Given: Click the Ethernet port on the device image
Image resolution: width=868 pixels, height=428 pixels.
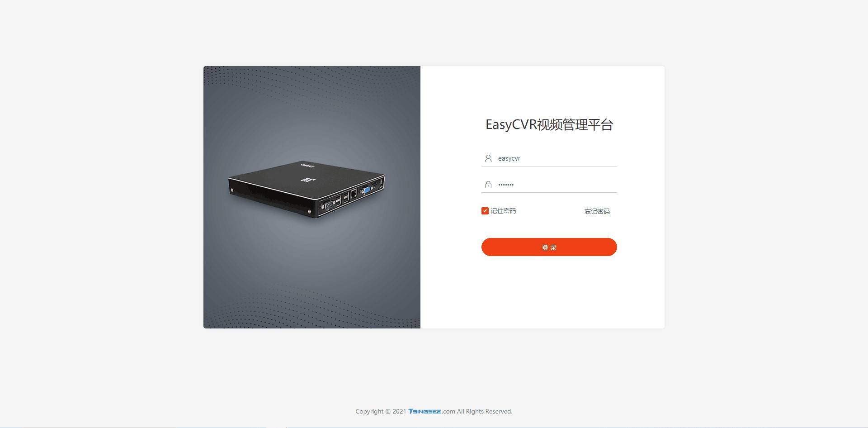Looking at the screenshot, I should 354,194.
